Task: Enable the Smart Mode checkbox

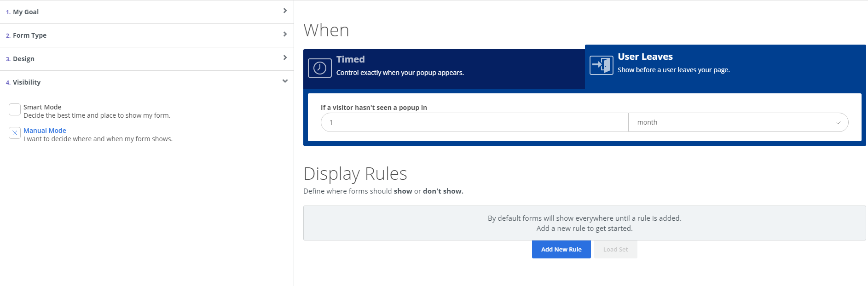Action: [15, 109]
